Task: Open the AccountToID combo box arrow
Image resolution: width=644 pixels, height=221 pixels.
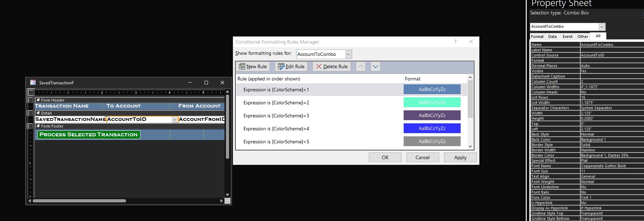Action: point(175,119)
